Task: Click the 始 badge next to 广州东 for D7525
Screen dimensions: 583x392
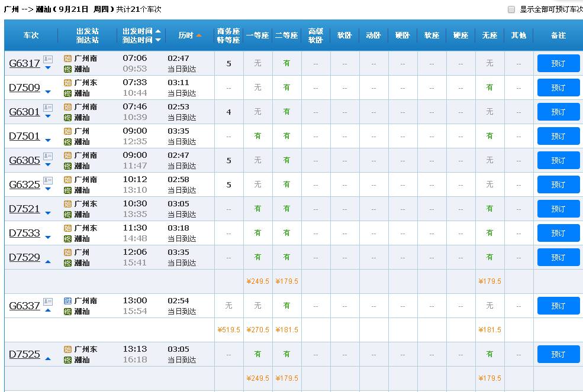Action: click(67, 349)
